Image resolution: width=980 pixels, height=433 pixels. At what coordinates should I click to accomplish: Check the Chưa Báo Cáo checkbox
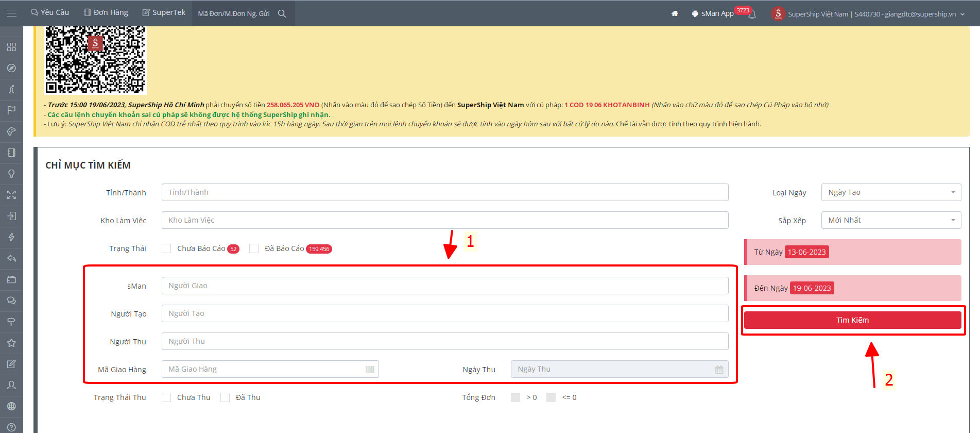point(166,248)
